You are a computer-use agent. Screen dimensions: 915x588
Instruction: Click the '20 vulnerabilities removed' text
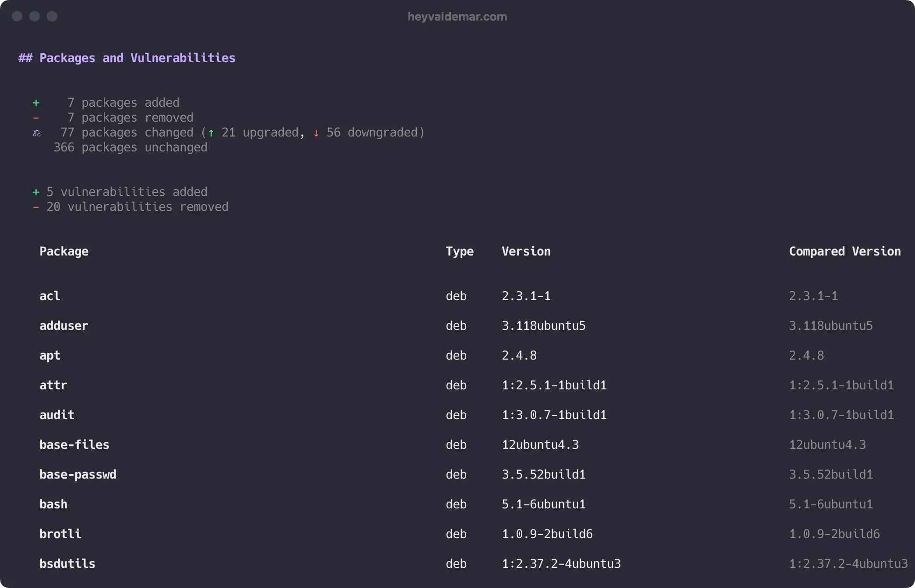point(137,207)
